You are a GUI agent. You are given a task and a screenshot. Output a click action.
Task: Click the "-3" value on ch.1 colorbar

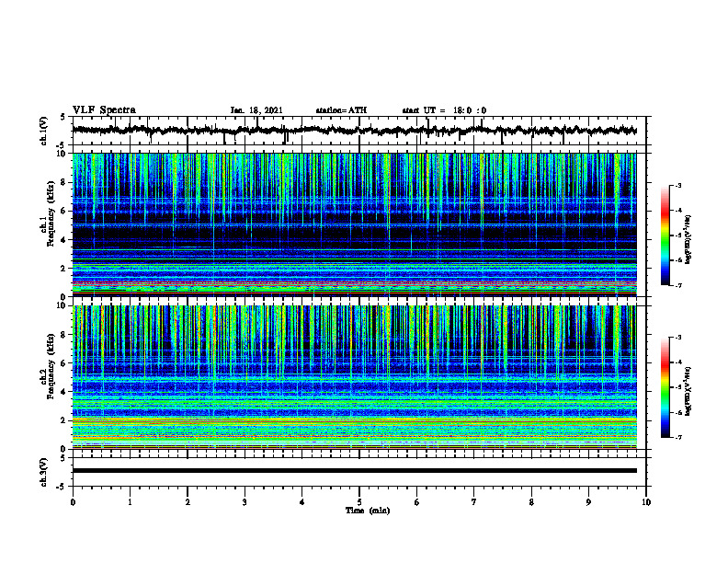677,185
